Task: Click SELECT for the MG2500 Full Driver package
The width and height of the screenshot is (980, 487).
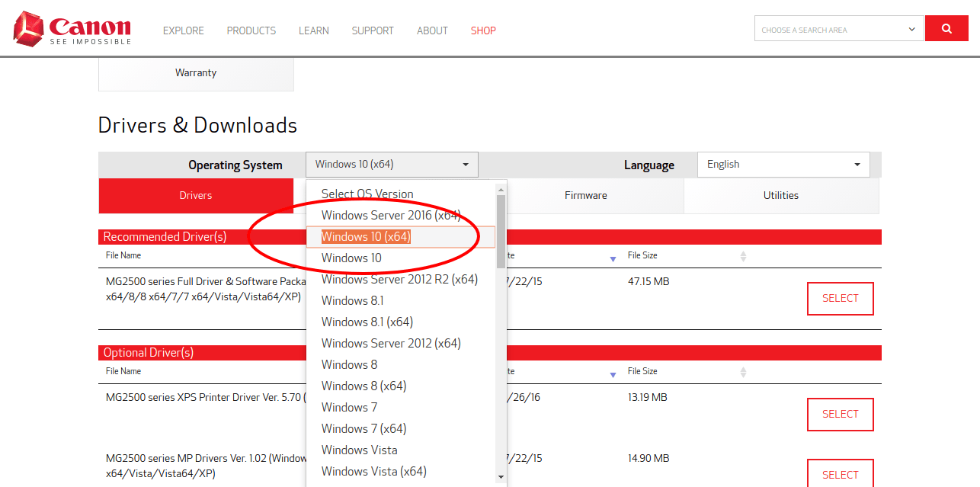Action: (841, 299)
